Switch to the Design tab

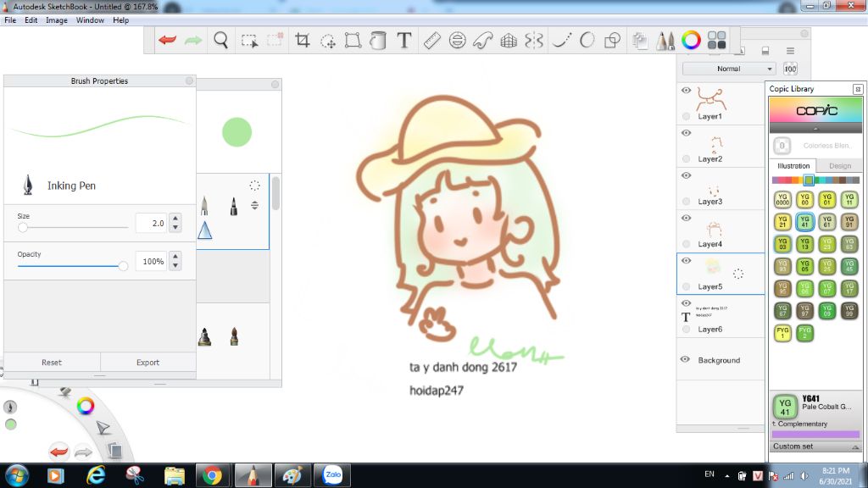(839, 166)
